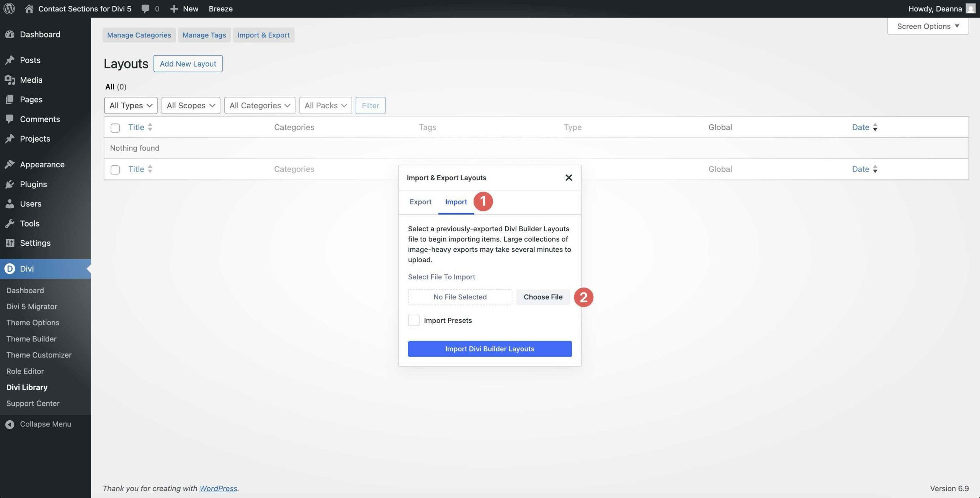Expand the All Categories filter
980x498 pixels.
[x=260, y=105]
